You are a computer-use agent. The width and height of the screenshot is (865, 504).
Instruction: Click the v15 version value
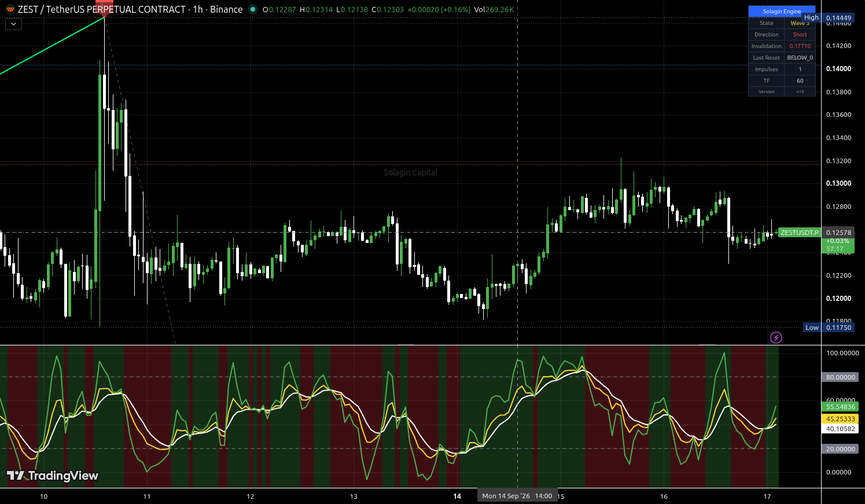pos(800,91)
